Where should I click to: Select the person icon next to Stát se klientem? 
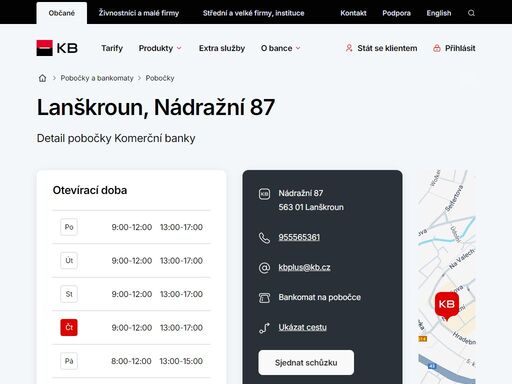(349, 48)
